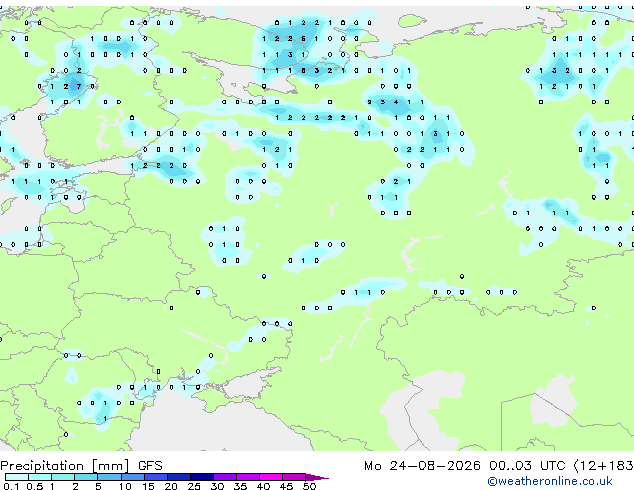The height and width of the screenshot is (490, 634).
Task: Click the '15' legend scale label
Action: pyautogui.click(x=148, y=486)
